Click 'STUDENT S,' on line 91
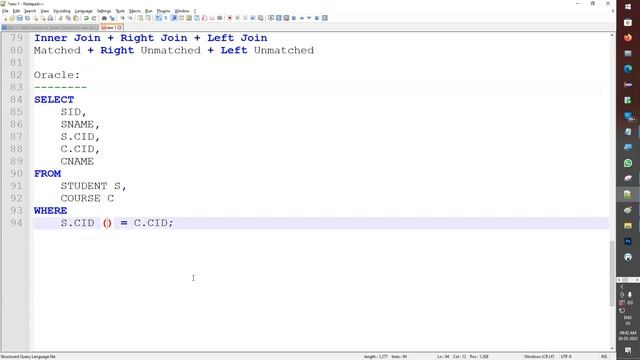The image size is (640, 360). pyautogui.click(x=93, y=186)
